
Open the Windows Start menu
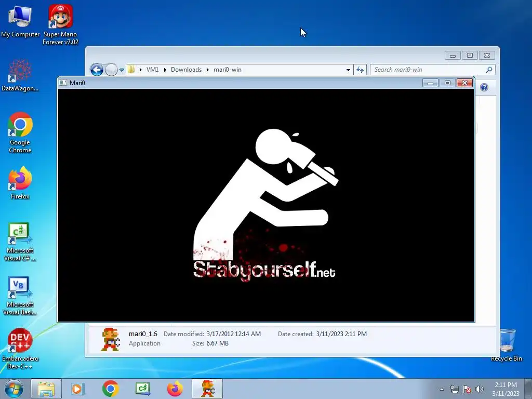tap(14, 389)
